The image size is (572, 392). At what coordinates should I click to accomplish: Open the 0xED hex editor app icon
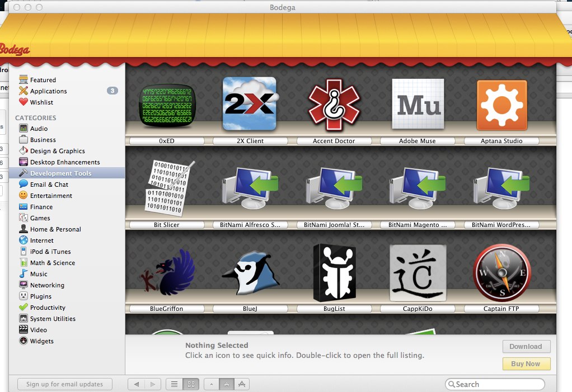pos(167,106)
